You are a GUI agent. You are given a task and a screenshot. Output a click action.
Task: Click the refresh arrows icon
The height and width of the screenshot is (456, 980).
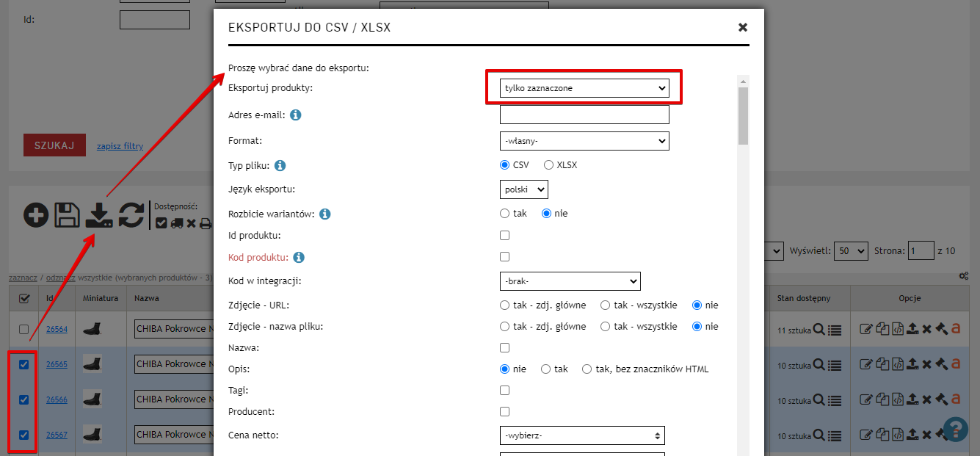(131, 215)
